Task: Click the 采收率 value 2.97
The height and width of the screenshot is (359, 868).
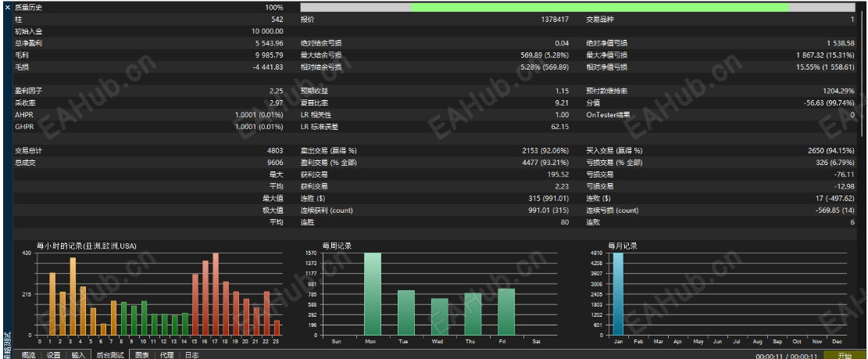Action: 277,103
